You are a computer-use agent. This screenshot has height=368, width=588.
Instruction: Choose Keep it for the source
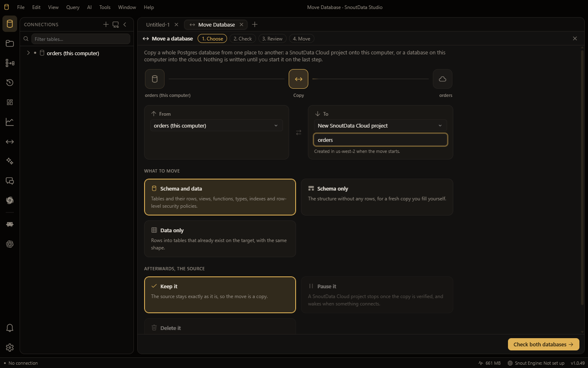point(220,295)
